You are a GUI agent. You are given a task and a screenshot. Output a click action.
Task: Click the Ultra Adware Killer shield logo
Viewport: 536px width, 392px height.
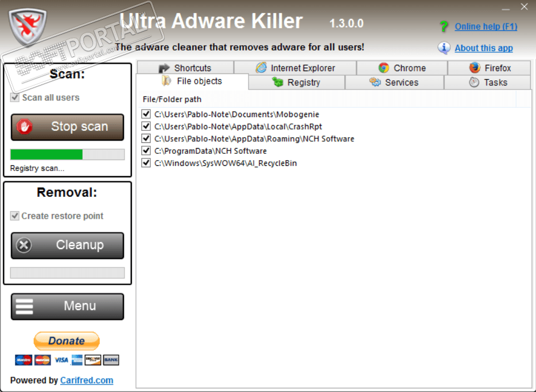pos(28,26)
